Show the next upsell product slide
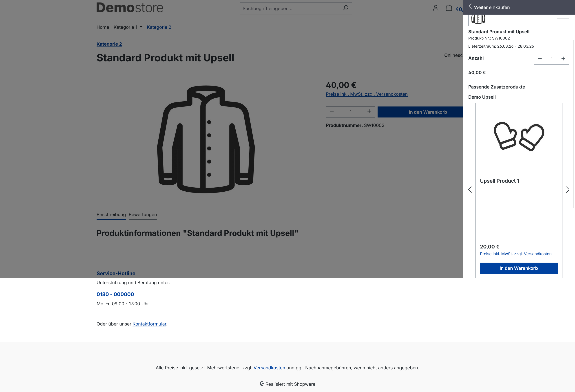 (568, 190)
